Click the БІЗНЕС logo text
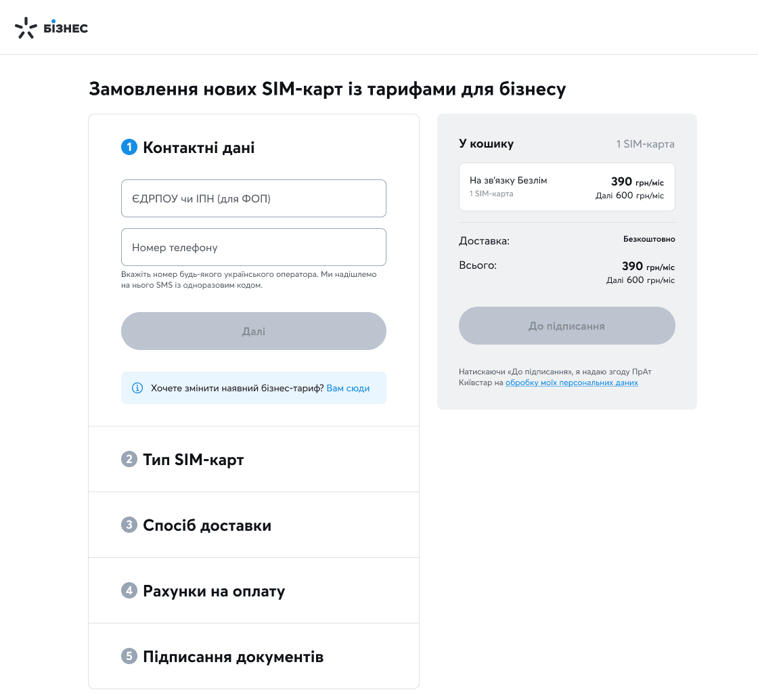The height and width of the screenshot is (700, 758). point(66,28)
